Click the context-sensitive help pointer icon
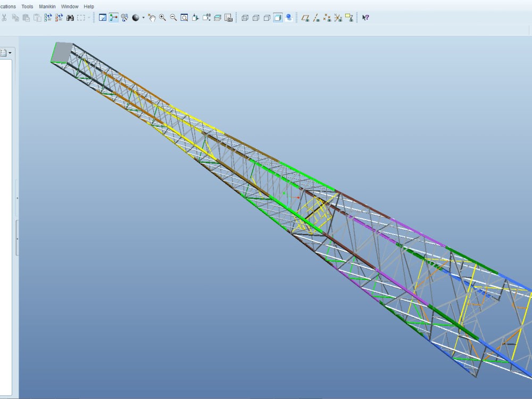Screen dimensions: 532x399 (365, 18)
